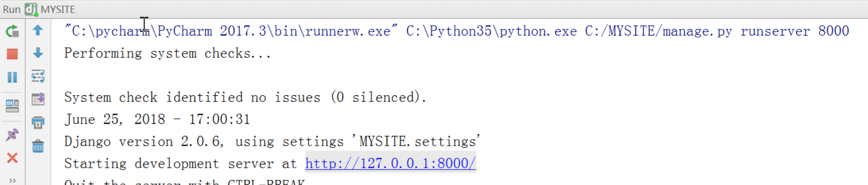Stop the running server process
Screen dimensions: 868x185
coord(12,54)
